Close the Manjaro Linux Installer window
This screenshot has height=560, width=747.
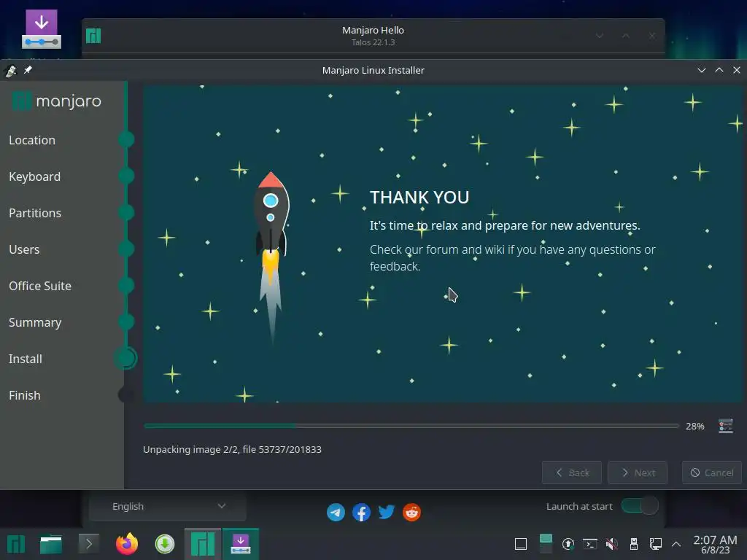coord(737,70)
